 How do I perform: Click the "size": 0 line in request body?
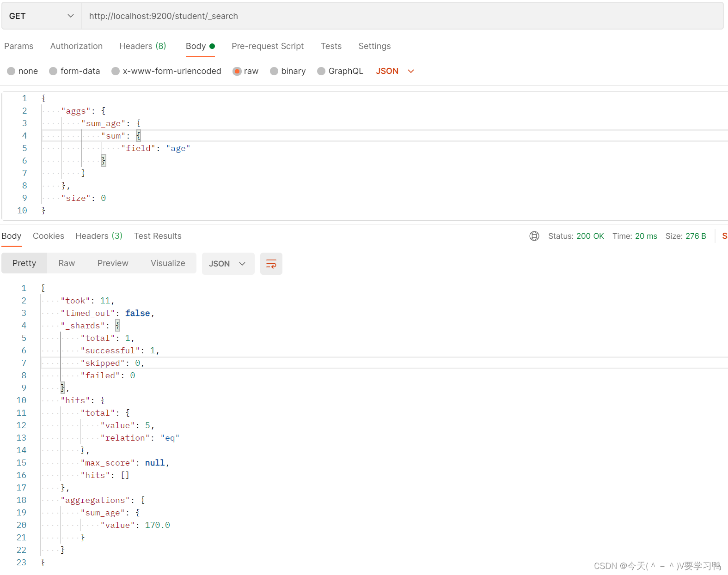(84, 198)
